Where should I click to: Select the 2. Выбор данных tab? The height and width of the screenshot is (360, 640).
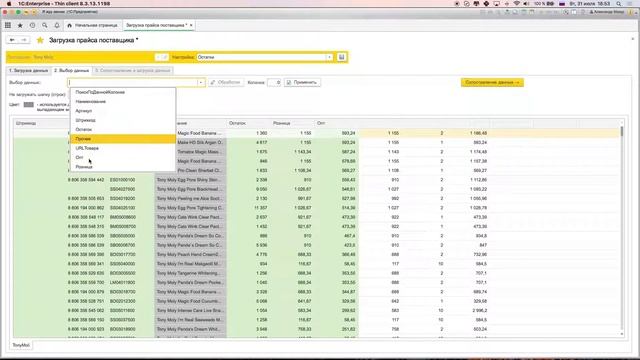pyautogui.click(x=71, y=71)
